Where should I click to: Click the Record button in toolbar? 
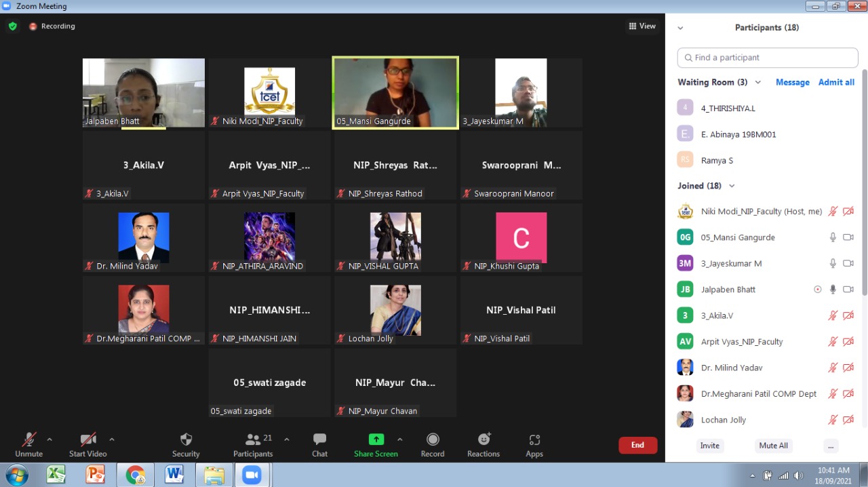433,445
